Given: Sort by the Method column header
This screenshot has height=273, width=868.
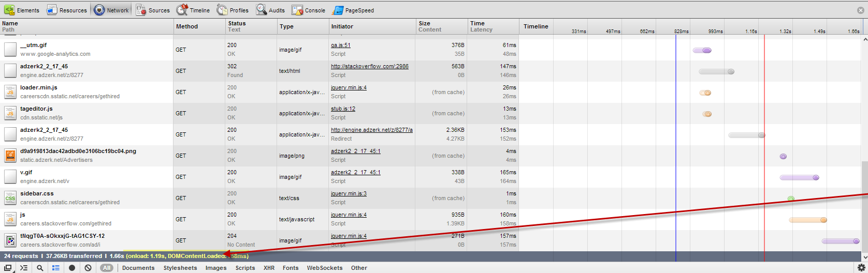Looking at the screenshot, I should coord(199,26).
